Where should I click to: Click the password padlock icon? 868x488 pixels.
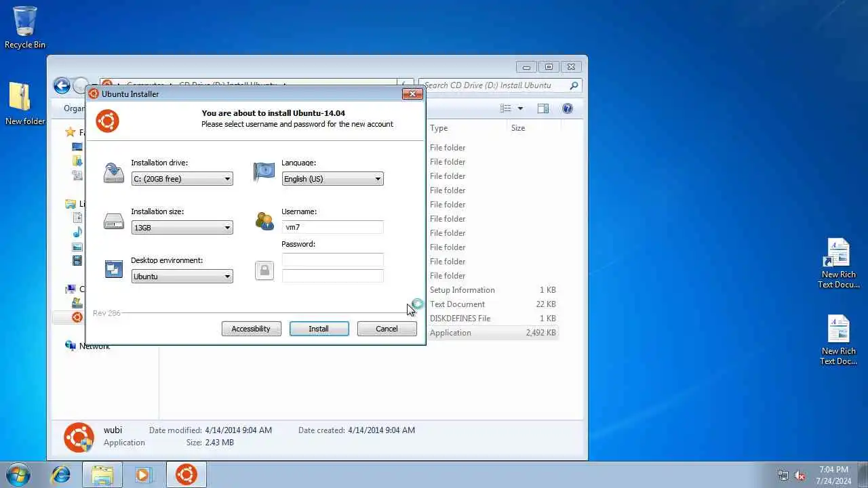(264, 270)
